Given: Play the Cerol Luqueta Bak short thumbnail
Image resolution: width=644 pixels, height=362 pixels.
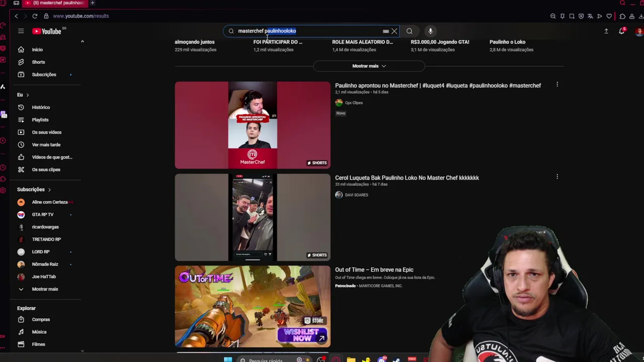Looking at the screenshot, I should pos(253,217).
